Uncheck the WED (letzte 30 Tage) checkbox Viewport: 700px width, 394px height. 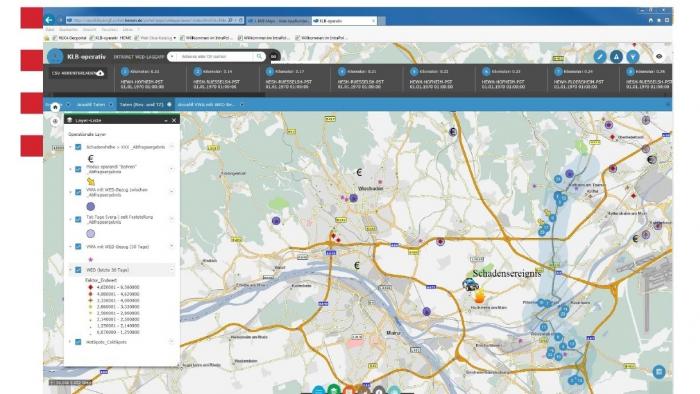click(78, 270)
